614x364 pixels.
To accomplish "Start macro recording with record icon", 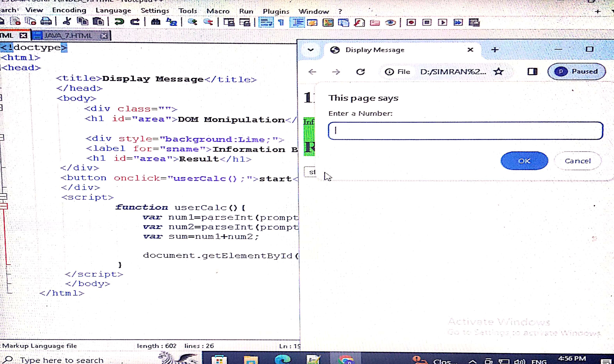I will coord(411,22).
